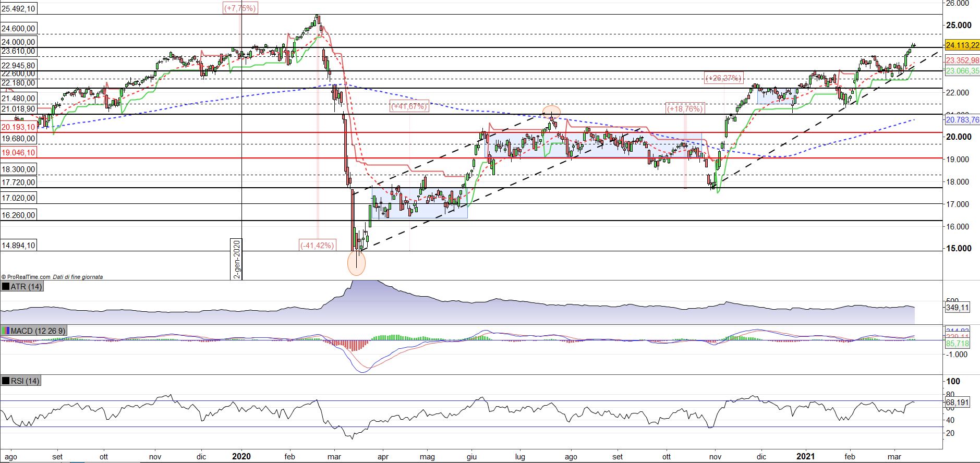The width and height of the screenshot is (980, 463).
Task: Select the (+41,67%) percentage label
Action: [409, 106]
